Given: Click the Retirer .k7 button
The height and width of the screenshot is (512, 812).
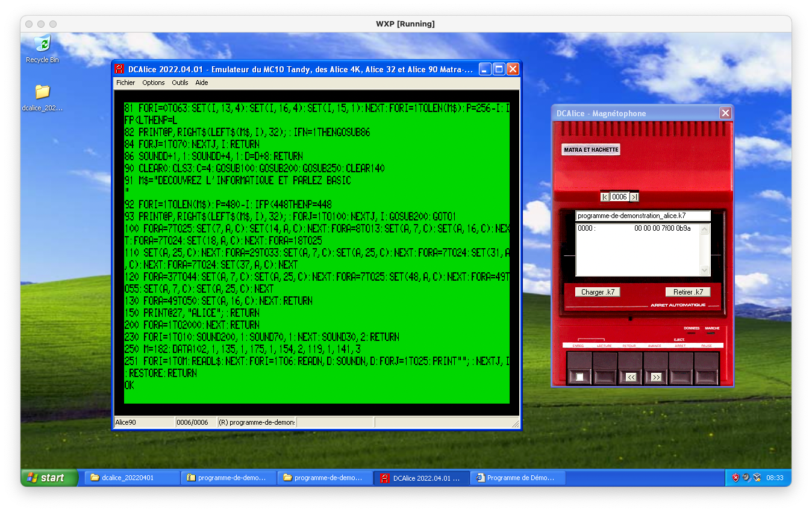Looking at the screenshot, I should click(688, 292).
